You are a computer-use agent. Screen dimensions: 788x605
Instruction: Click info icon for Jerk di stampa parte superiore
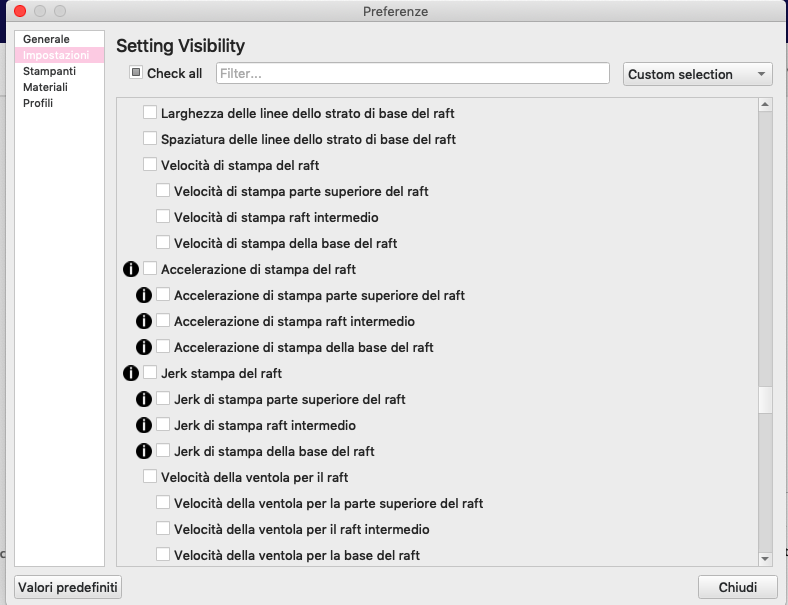pos(144,399)
